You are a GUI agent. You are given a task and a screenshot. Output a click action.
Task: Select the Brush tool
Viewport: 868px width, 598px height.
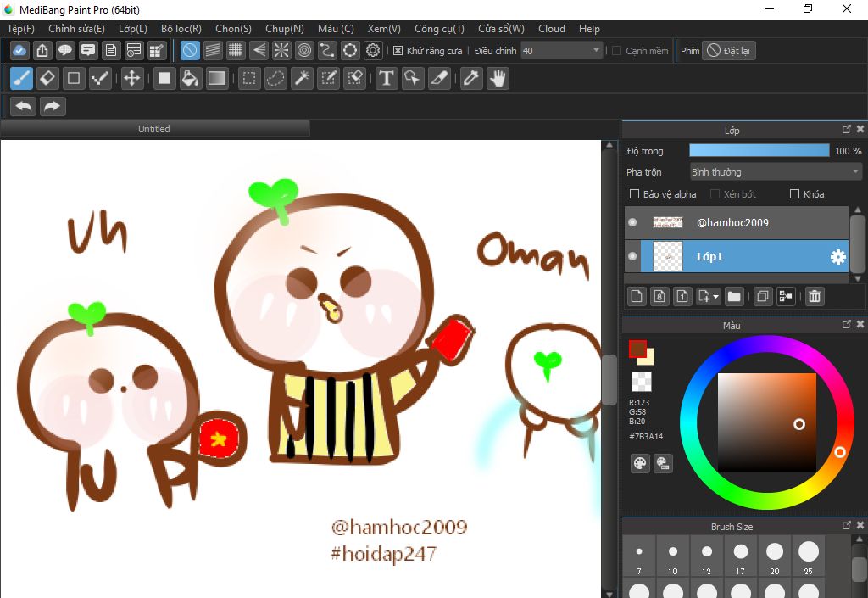[x=21, y=78]
